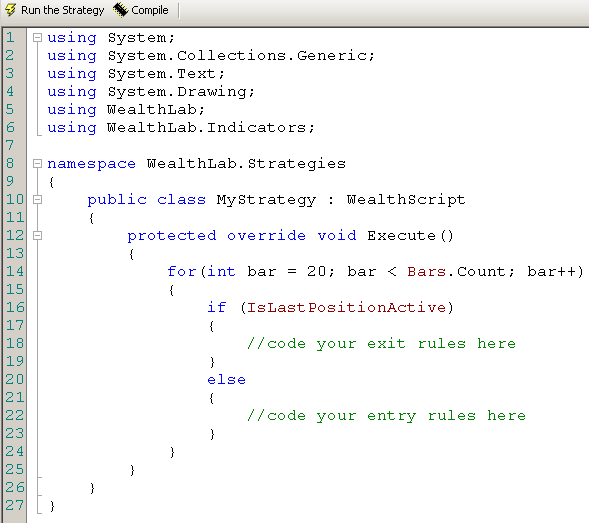589x523 pixels.
Task: Click the 'protected' keyword
Action: 172,236
